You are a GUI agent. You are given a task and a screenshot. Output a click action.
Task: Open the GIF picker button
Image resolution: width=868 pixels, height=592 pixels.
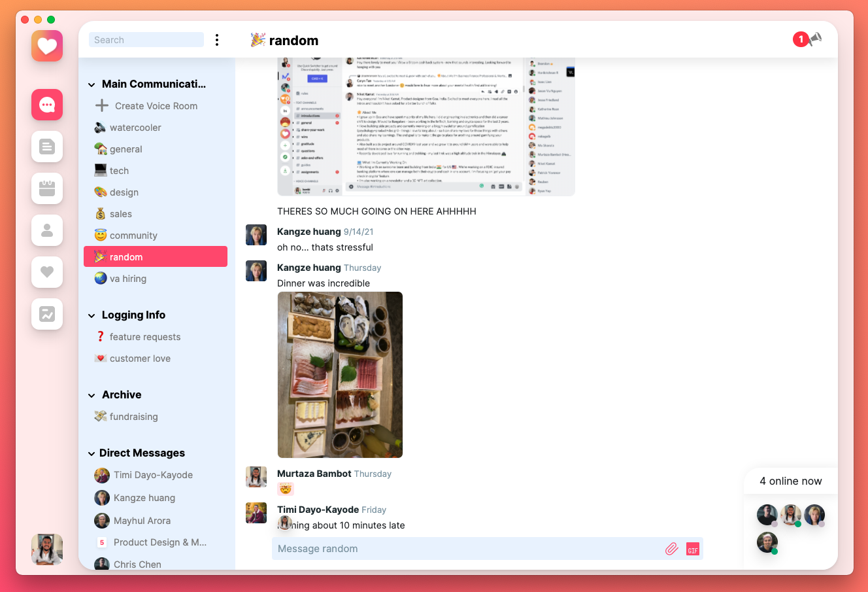[x=693, y=549]
